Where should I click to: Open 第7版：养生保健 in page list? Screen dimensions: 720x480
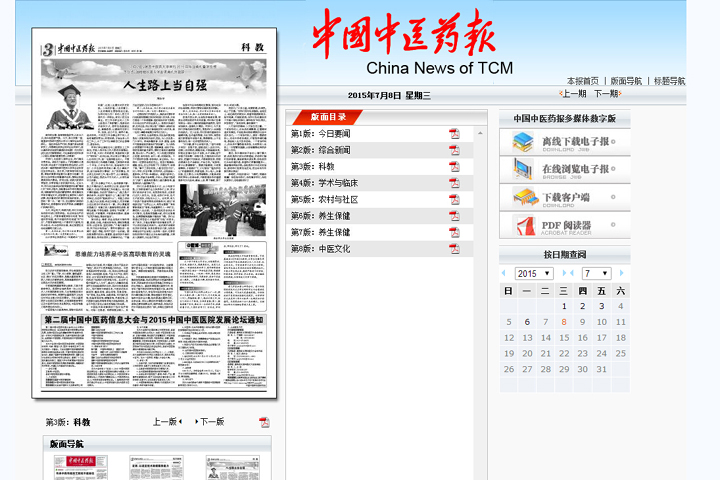click(321, 232)
